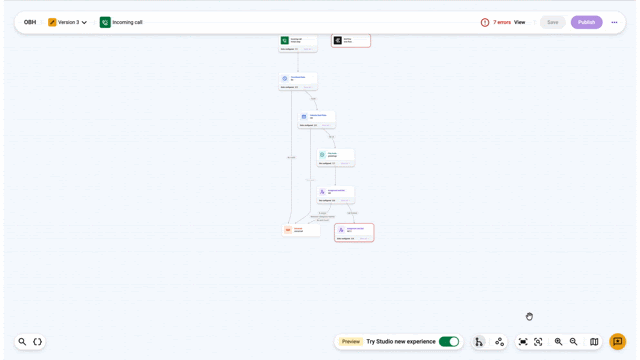Click the Incoming call label in header
This screenshot has width=640, height=360.
(127, 22)
